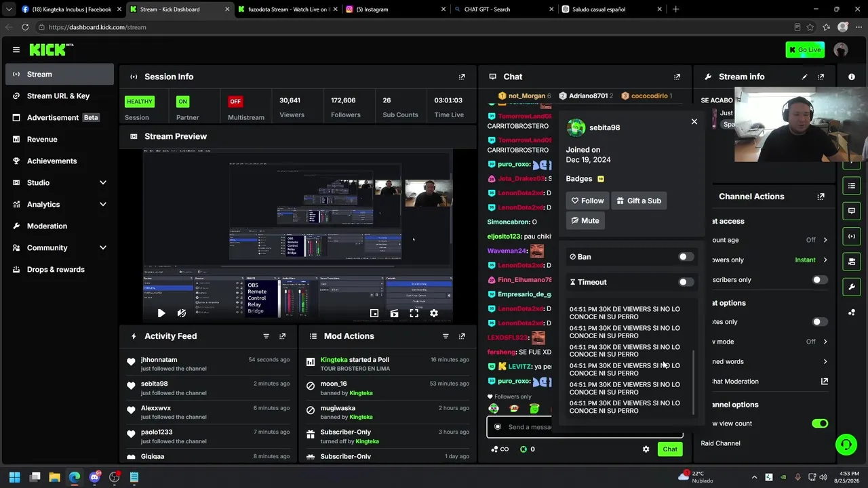
Task: Mute sebita98 in chat
Action: (585, 220)
